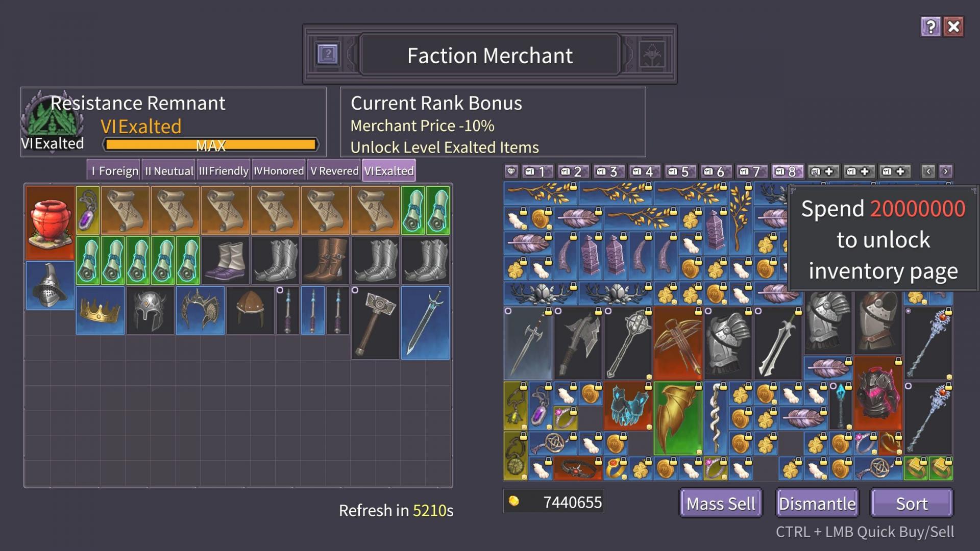
Task: Go to previous inventory pages arrow
Action: coord(928,171)
